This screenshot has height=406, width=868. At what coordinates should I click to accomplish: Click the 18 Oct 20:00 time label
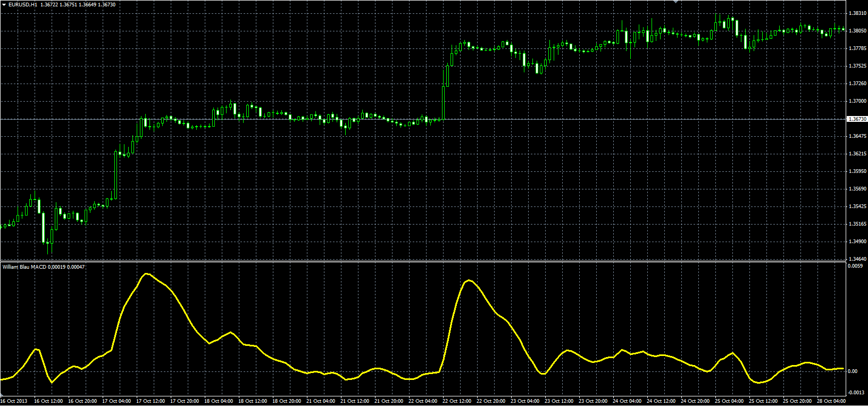(287, 401)
